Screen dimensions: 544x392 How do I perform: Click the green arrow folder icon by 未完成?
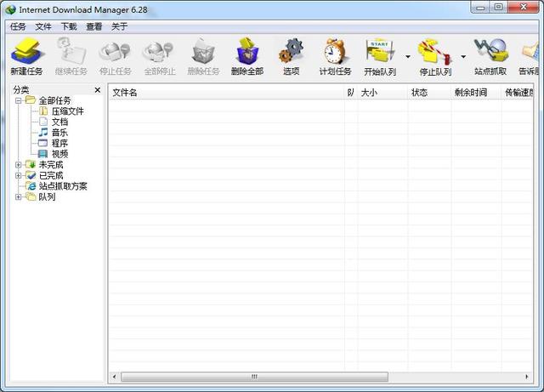coord(31,165)
